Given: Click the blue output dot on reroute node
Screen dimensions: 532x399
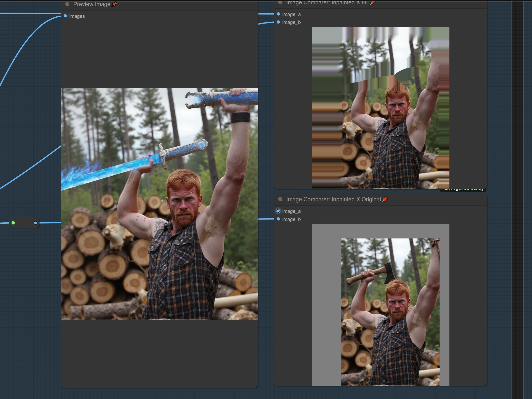Looking at the screenshot, I should click(x=36, y=223).
